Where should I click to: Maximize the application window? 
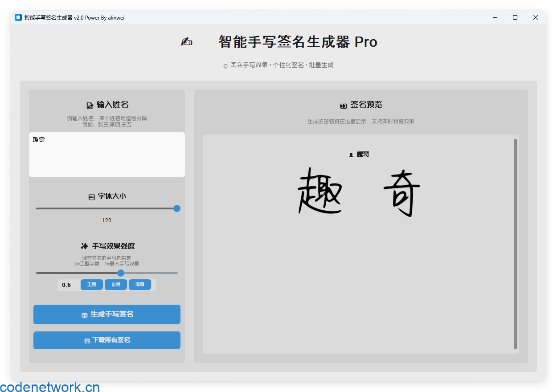point(515,17)
